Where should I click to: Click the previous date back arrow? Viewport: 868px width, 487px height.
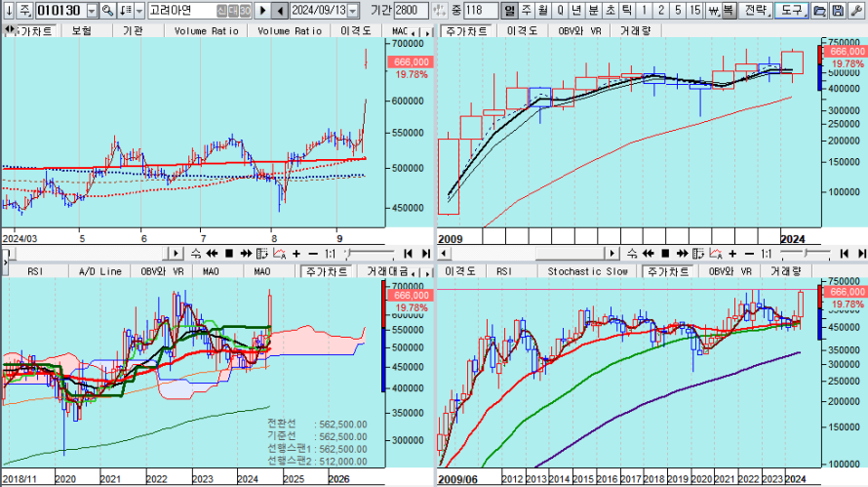[280, 10]
